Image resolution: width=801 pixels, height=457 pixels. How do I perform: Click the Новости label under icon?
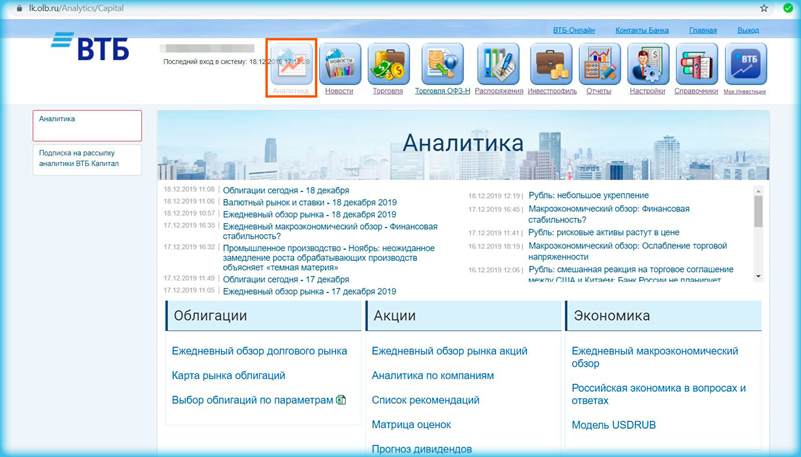point(339,91)
